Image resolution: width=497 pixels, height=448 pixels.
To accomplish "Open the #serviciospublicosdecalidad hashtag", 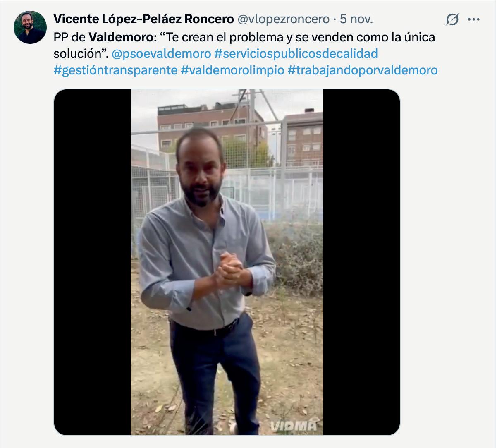I will pos(296,53).
